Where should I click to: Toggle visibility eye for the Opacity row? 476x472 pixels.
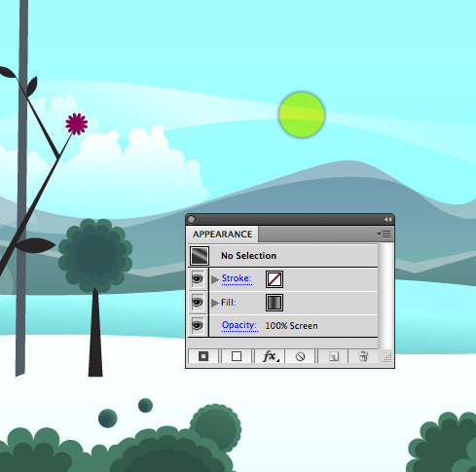point(198,325)
